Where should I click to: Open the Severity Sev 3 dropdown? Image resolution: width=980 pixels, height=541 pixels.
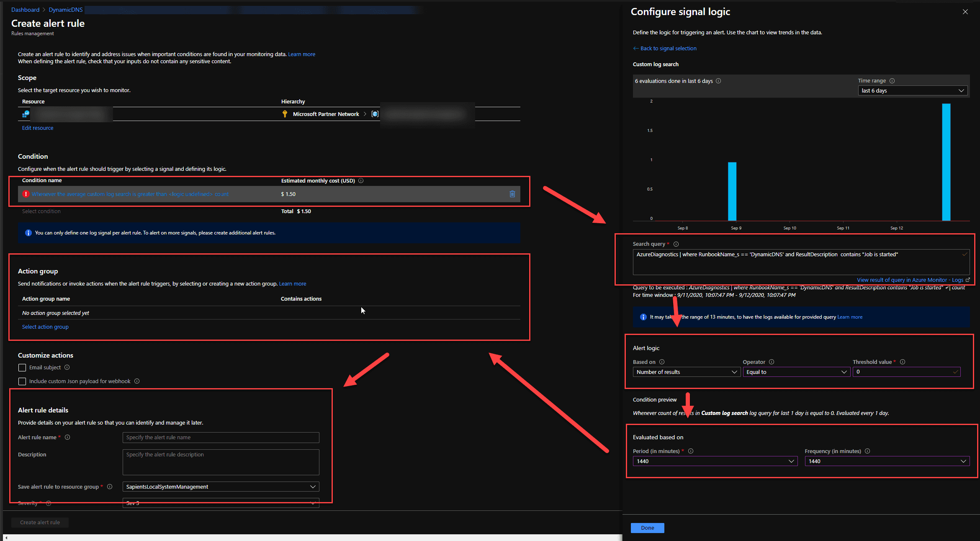[x=221, y=503]
